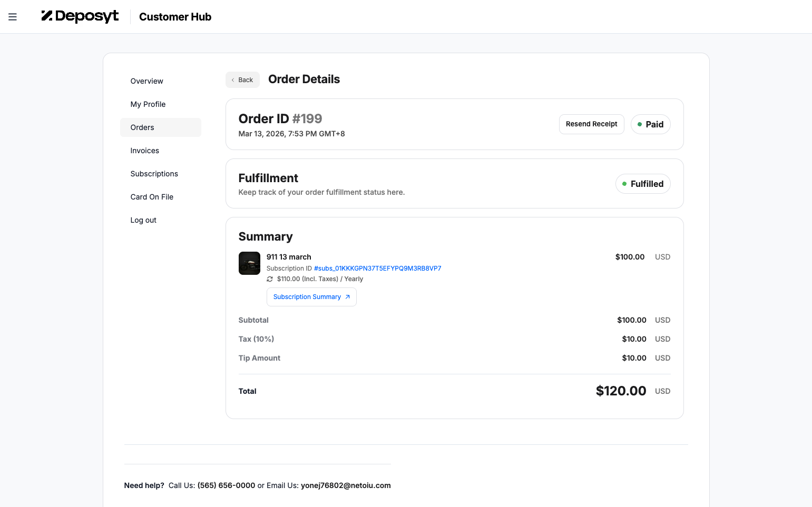The image size is (812, 507).
Task: Click the Fulfillment heading
Action: pyautogui.click(x=268, y=178)
